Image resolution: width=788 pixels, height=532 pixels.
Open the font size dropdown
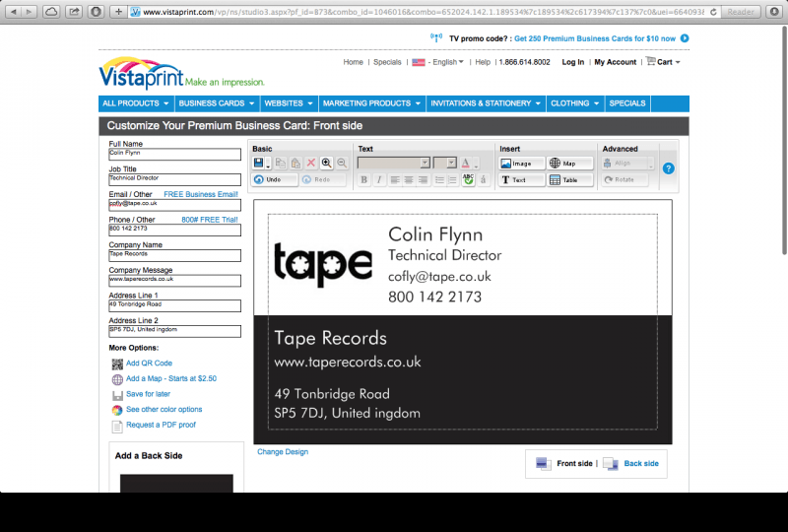pos(445,163)
